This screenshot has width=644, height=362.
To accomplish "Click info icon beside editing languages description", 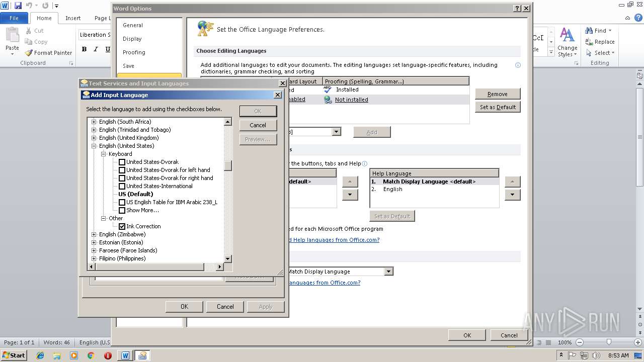I will pyautogui.click(x=518, y=65).
